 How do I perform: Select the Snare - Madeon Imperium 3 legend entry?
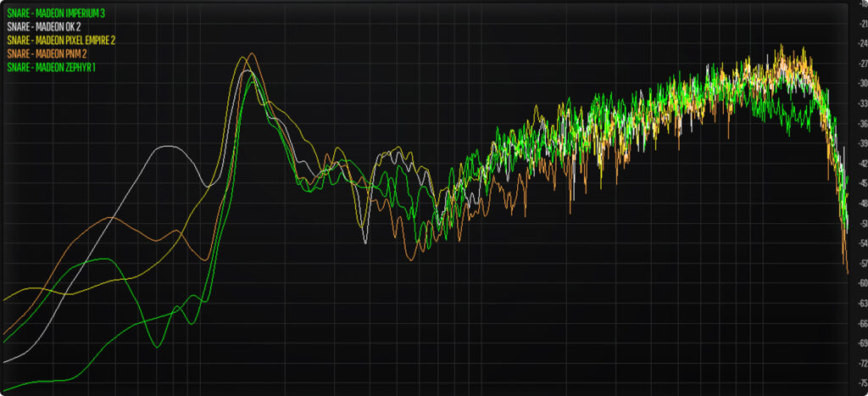pos(55,13)
